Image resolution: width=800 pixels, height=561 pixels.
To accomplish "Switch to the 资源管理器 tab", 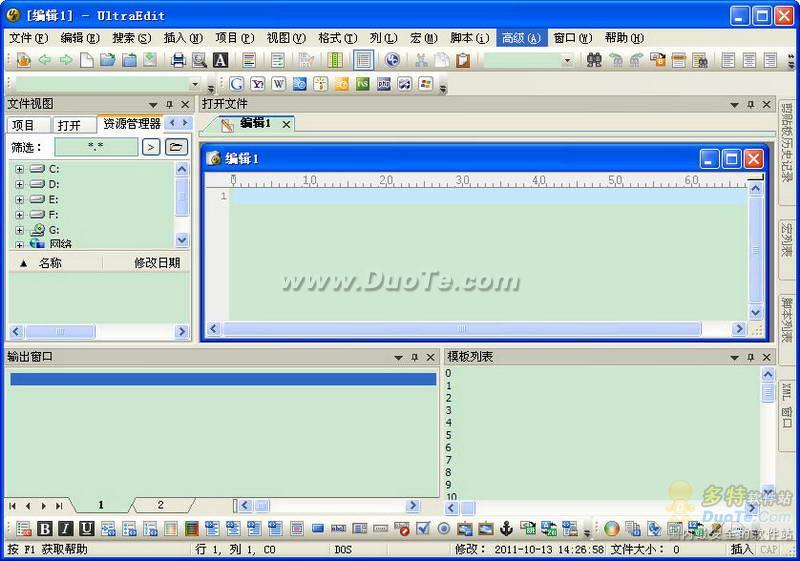I will click(x=132, y=124).
